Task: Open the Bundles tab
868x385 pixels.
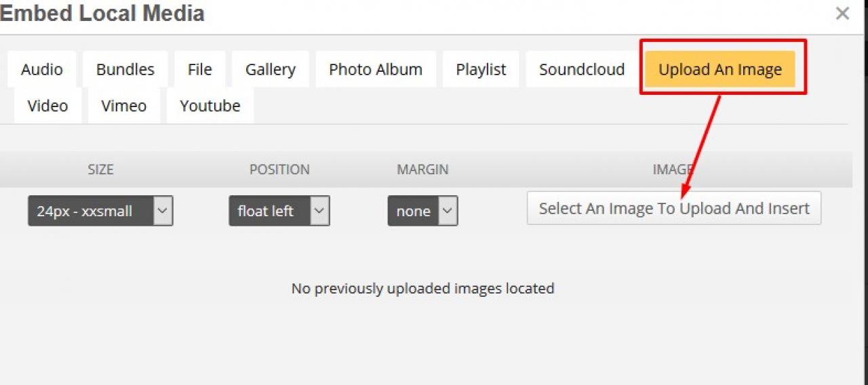Action: (125, 69)
